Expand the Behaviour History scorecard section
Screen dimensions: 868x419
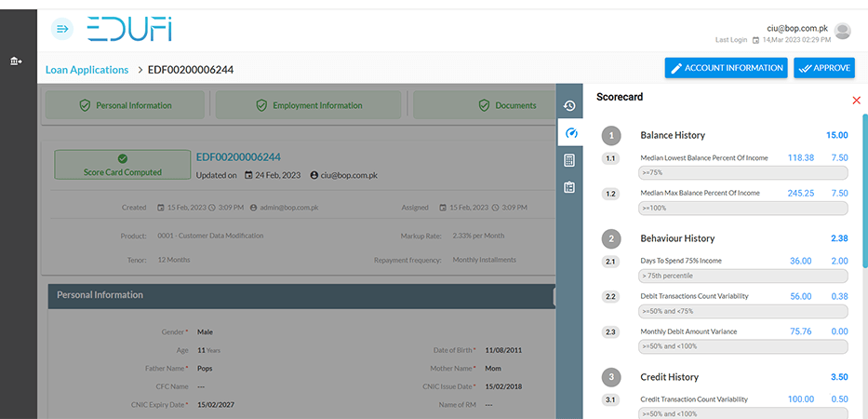pyautogui.click(x=677, y=238)
